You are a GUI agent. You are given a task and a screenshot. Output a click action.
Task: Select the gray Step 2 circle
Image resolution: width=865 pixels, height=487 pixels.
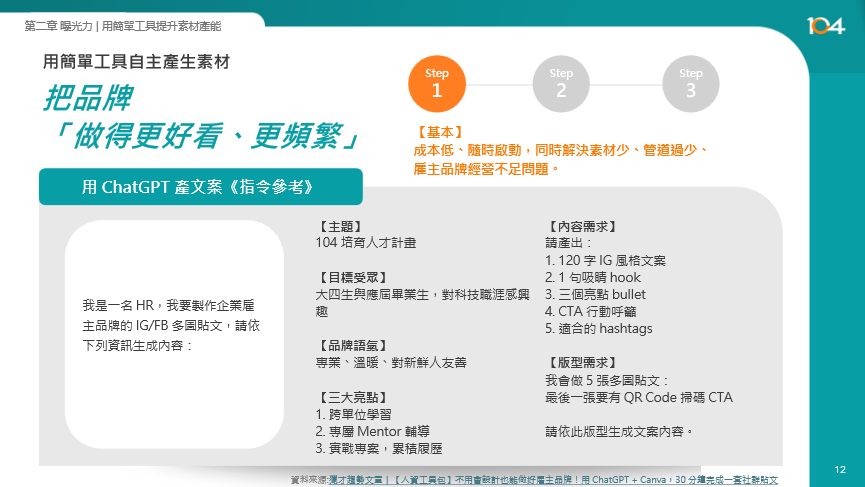click(x=561, y=83)
